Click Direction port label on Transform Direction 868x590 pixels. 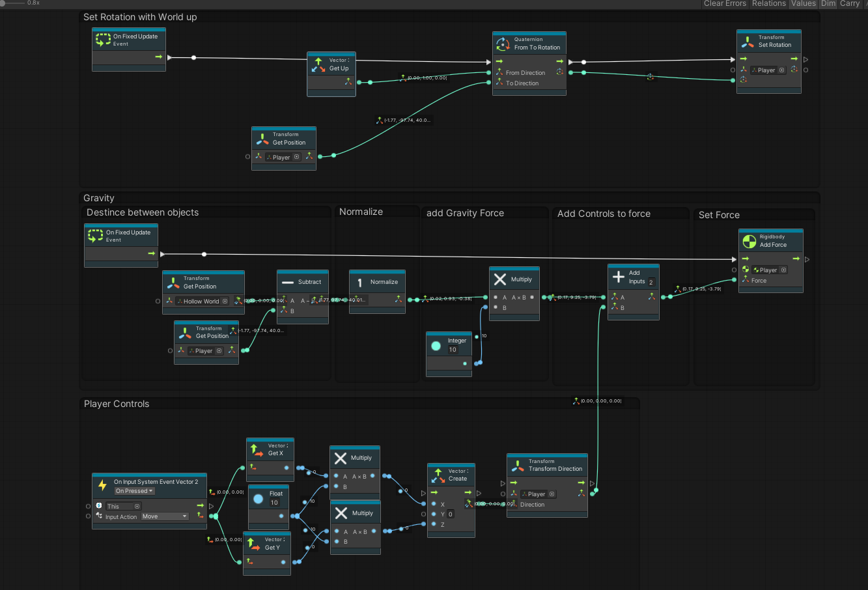click(532, 505)
